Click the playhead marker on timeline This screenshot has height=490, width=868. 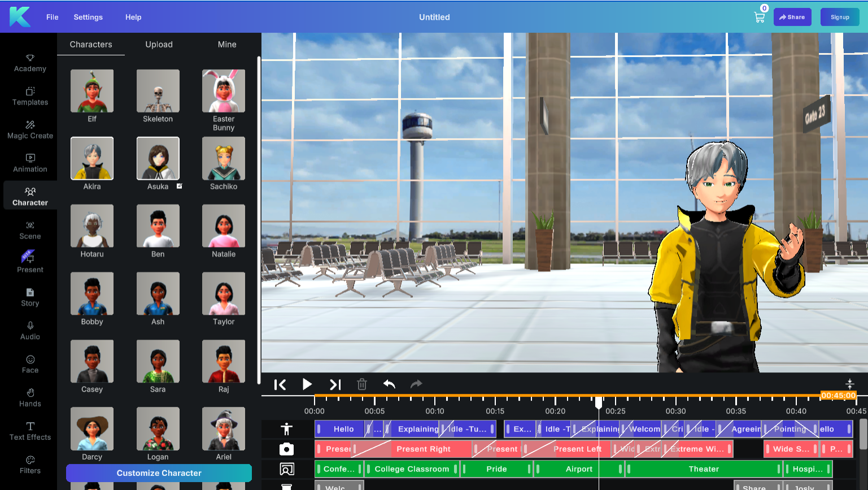599,402
